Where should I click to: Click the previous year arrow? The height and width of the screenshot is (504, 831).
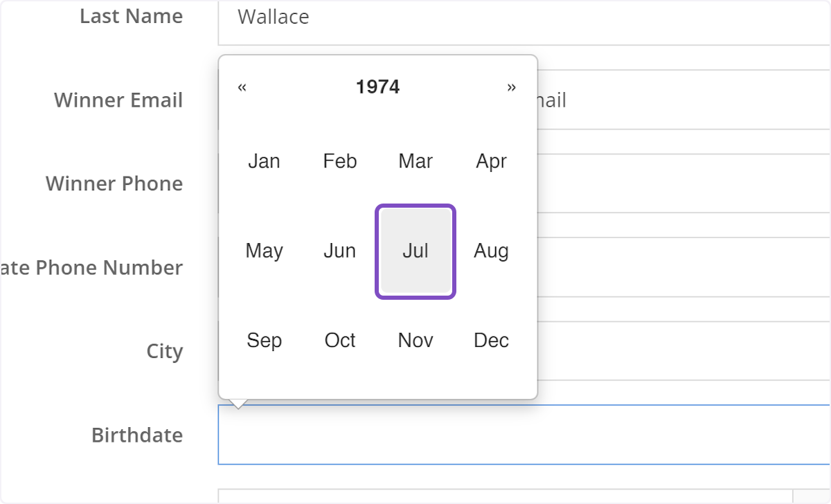click(242, 87)
